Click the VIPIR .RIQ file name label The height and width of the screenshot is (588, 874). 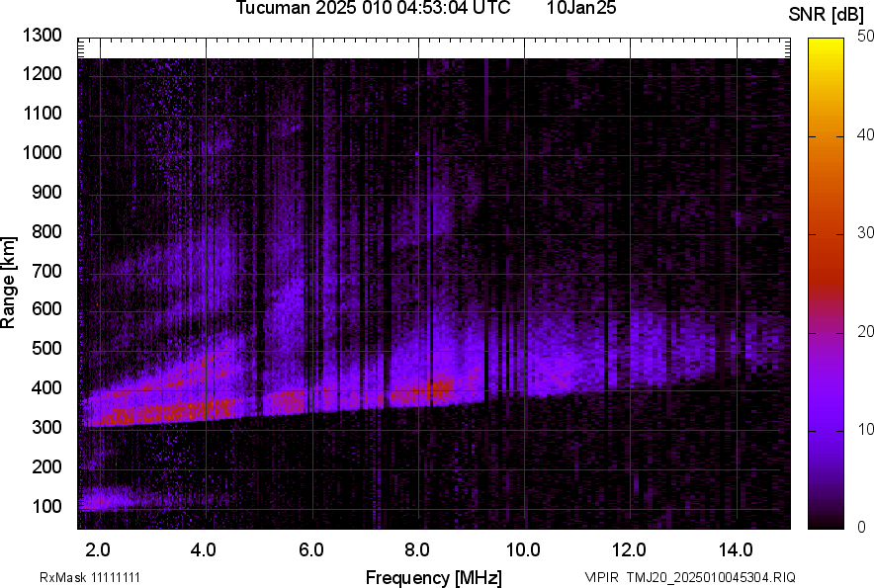click(x=689, y=577)
